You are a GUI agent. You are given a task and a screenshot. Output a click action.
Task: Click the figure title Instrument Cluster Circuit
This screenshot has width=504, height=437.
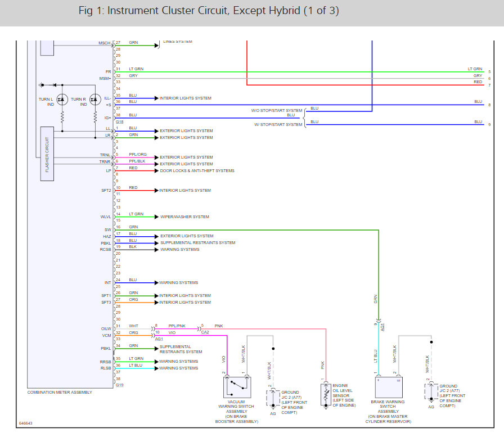[x=209, y=11]
